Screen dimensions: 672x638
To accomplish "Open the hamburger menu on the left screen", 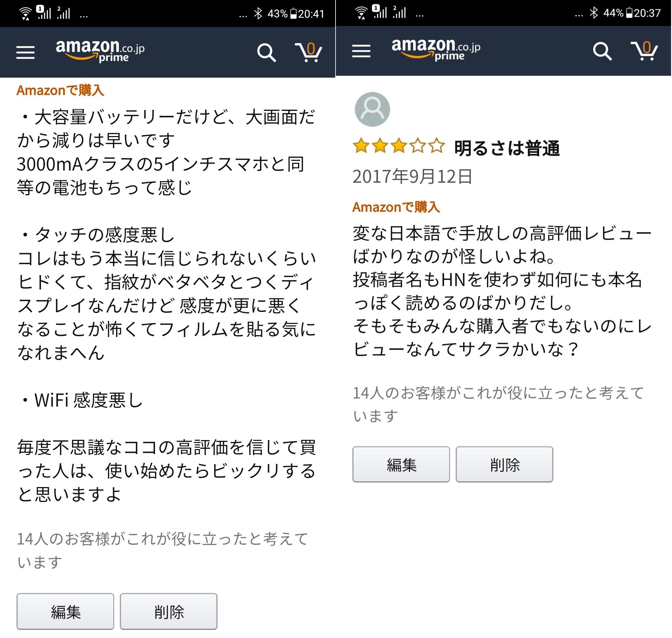I will pos(25,52).
